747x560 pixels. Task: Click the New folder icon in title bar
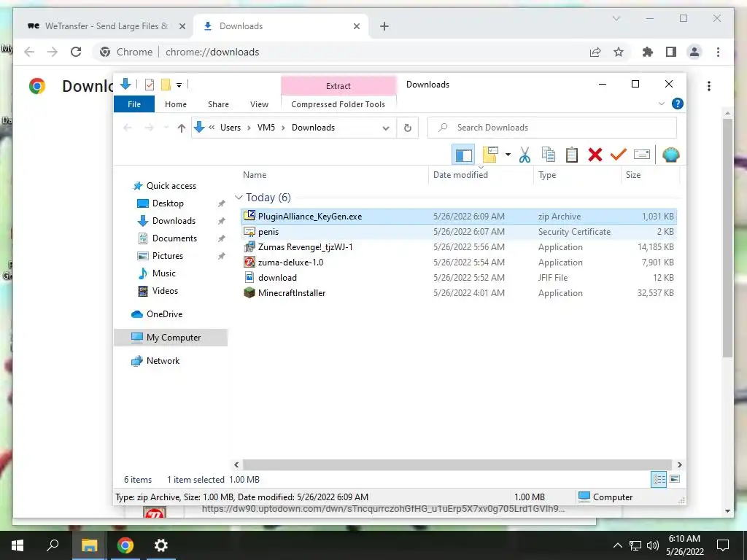point(166,85)
